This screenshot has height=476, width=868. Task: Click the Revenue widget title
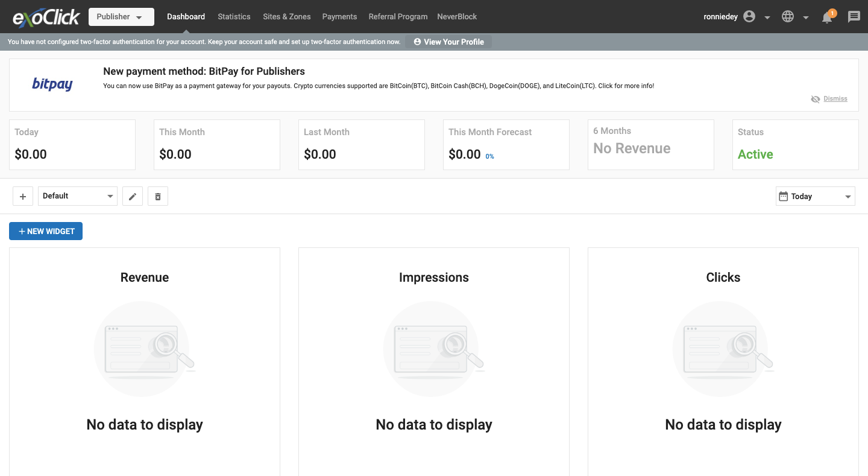pos(145,278)
